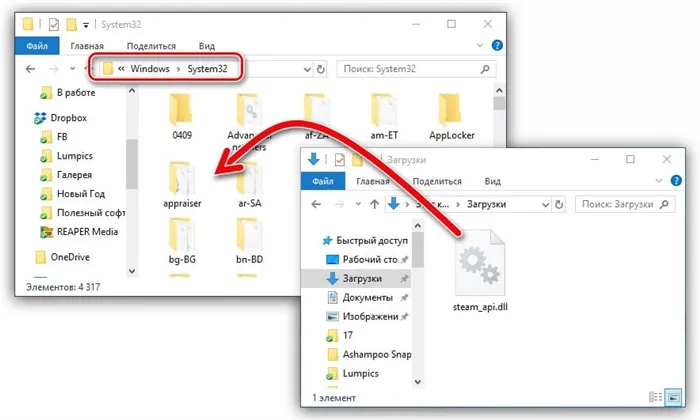
Task: Open Главная tab in System32 window
Action: pyautogui.click(x=87, y=46)
